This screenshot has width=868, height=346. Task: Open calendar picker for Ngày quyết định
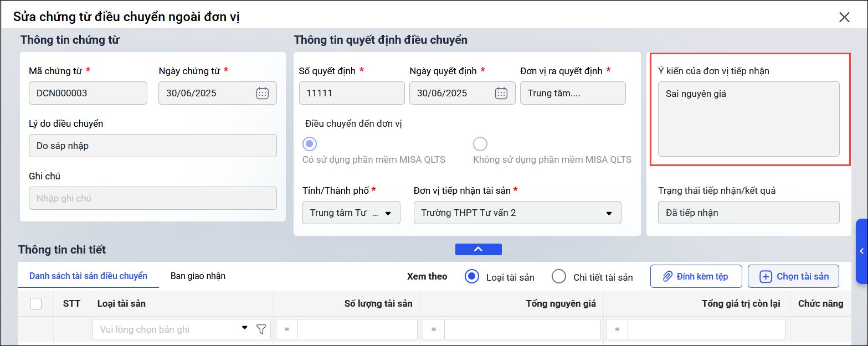(501, 93)
